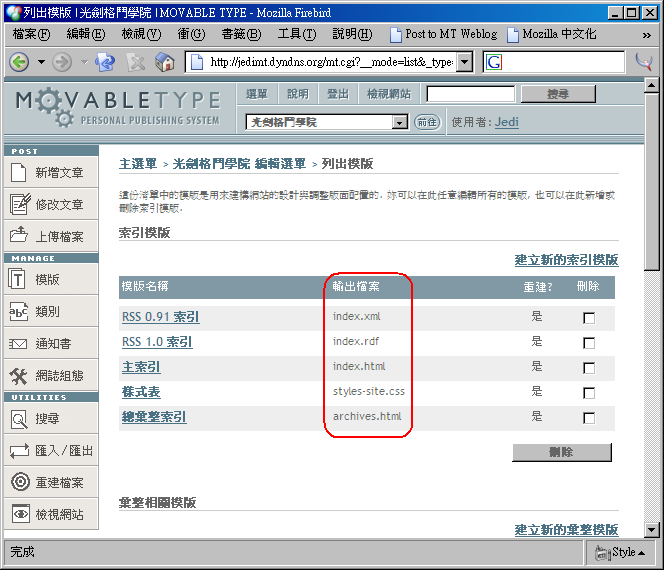Expand the bookmarks toolbar overflow chevron
Viewport: 664px width, 570px height.
click(x=647, y=35)
